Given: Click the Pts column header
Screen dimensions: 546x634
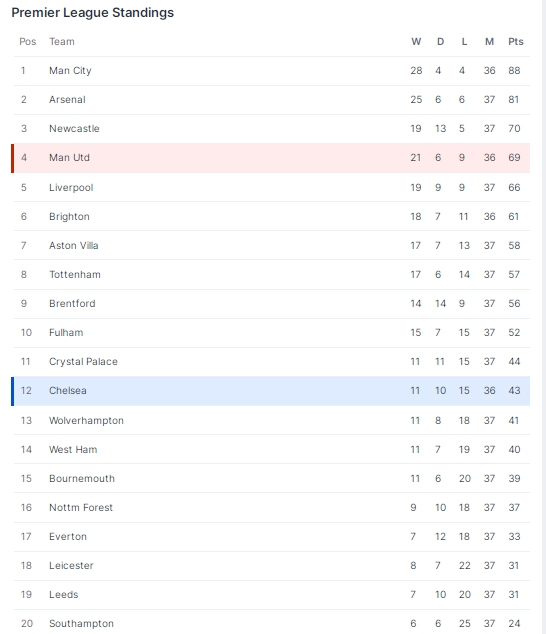Looking at the screenshot, I should point(516,42).
